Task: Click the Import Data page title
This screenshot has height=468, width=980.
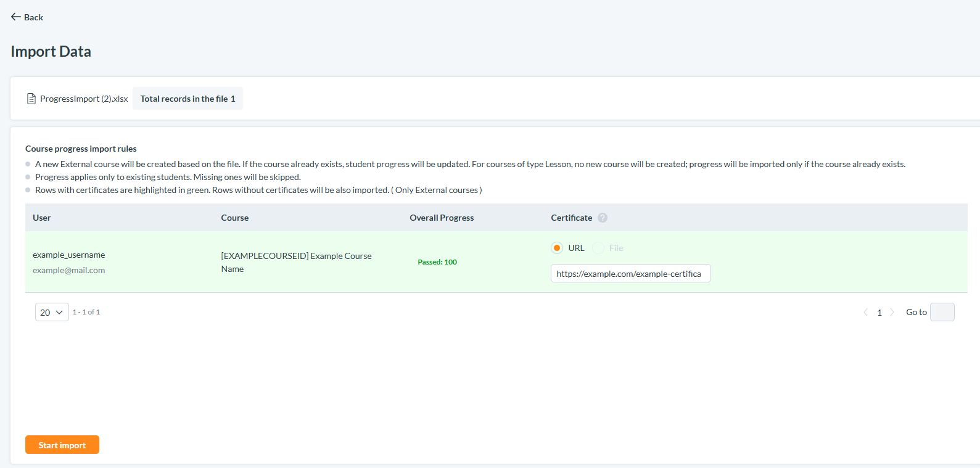Action: tap(51, 51)
